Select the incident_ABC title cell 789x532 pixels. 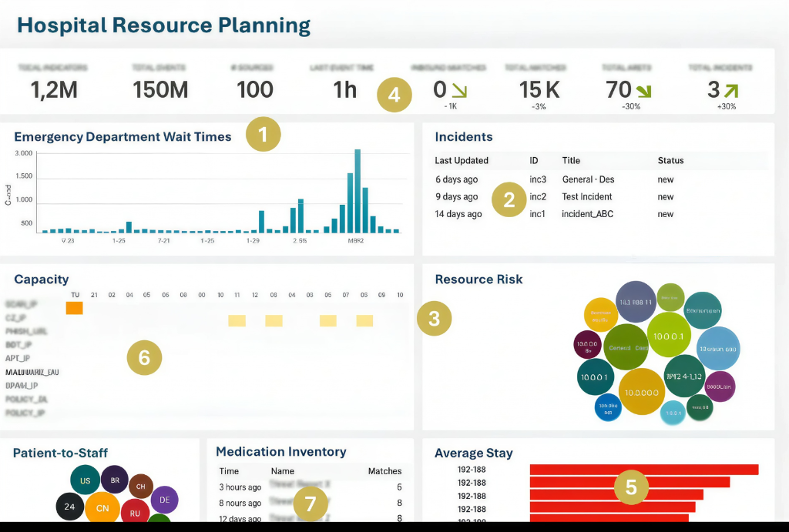coord(587,214)
